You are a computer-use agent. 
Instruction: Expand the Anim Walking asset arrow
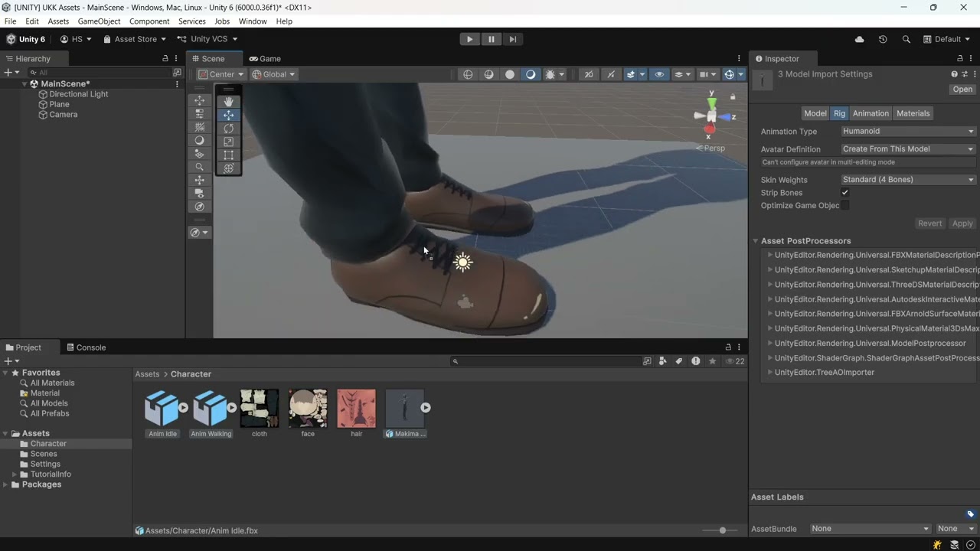click(x=232, y=408)
